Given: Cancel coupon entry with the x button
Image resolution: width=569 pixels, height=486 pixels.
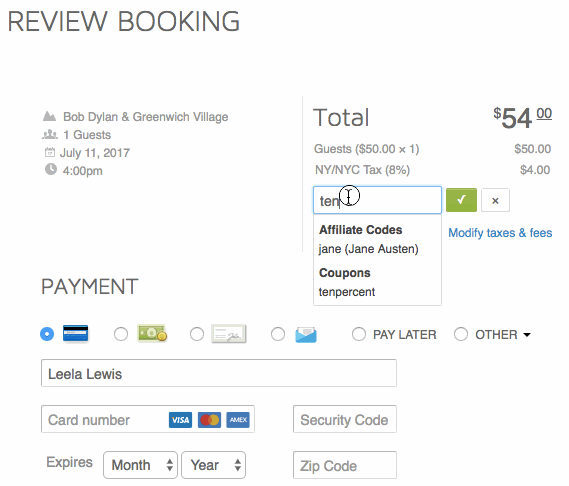Looking at the screenshot, I should [x=495, y=200].
